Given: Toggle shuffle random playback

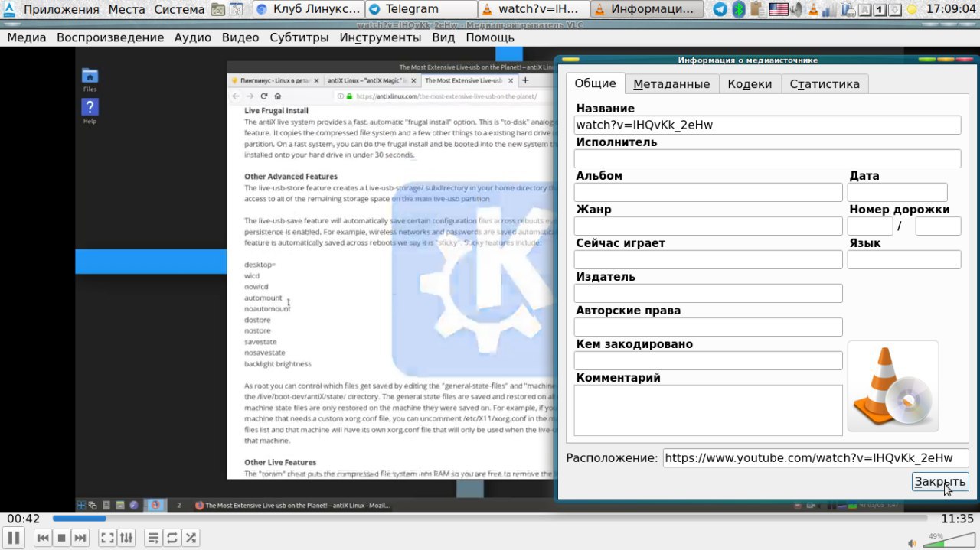Looking at the screenshot, I should click(x=191, y=538).
